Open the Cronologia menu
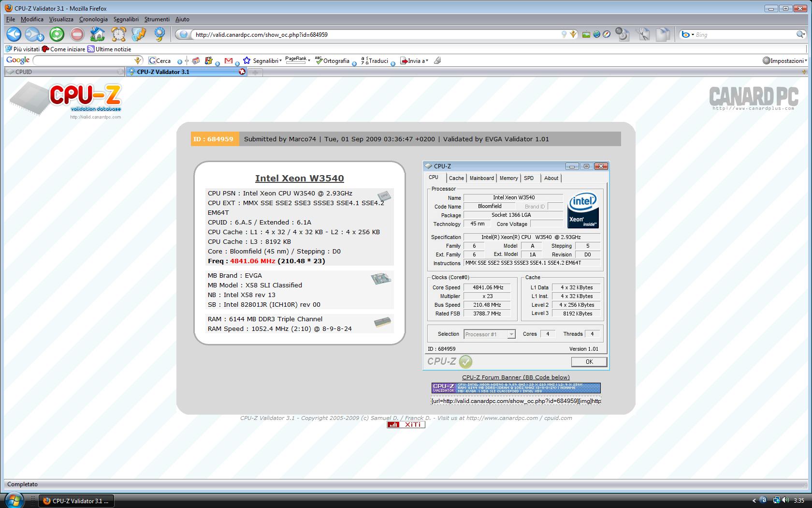Viewport: 812px width, 508px height. pos(93,19)
